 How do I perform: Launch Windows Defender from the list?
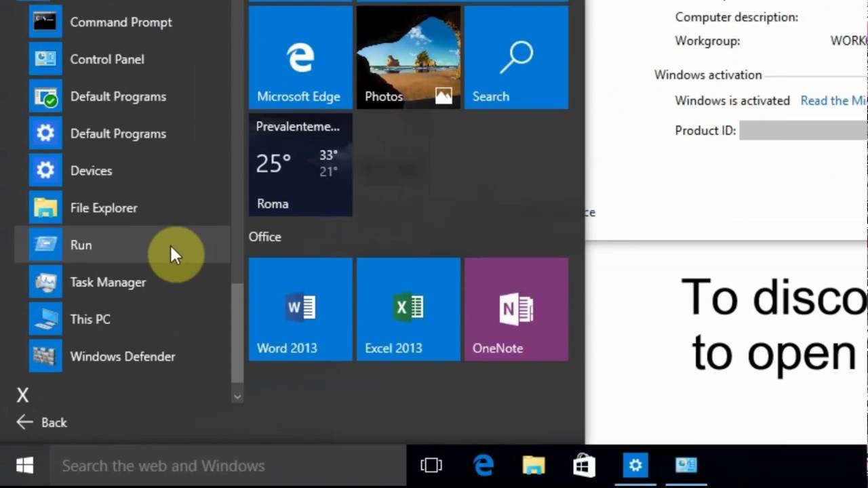[x=122, y=357]
